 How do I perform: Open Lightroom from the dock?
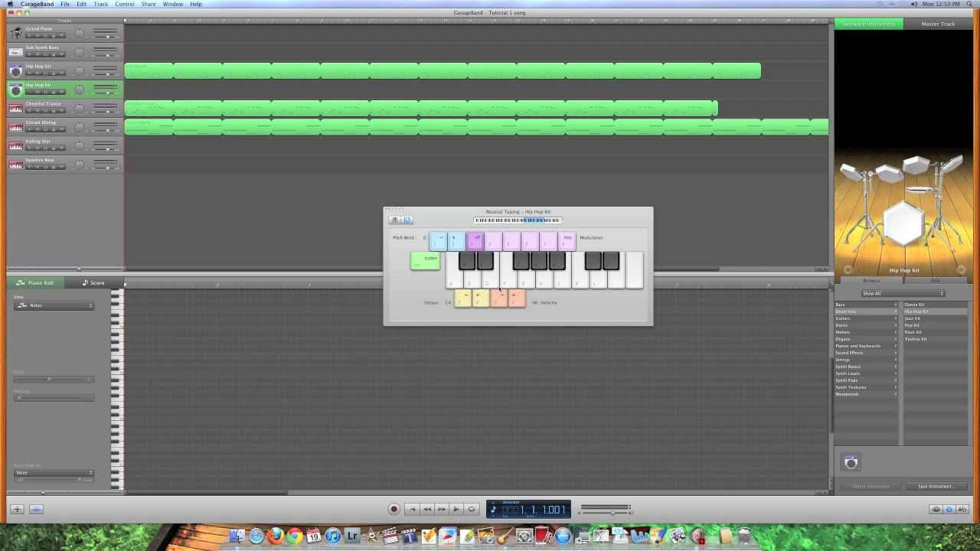click(352, 536)
